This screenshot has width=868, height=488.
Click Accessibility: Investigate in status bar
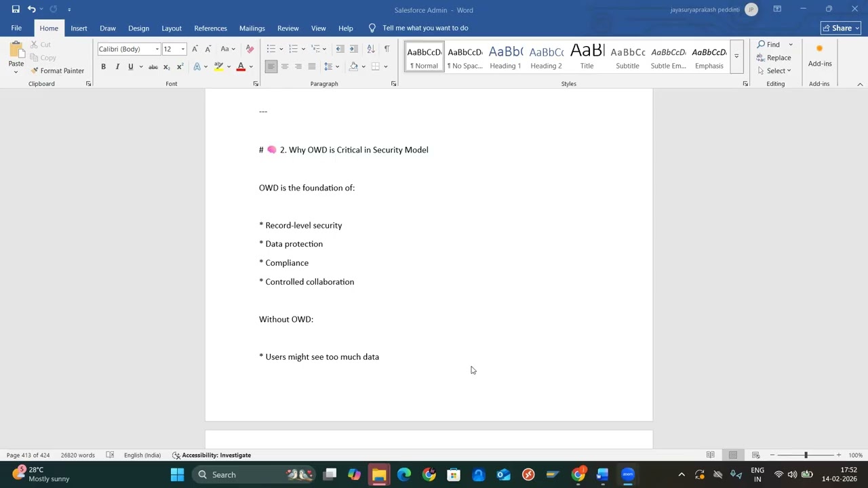[x=212, y=455]
